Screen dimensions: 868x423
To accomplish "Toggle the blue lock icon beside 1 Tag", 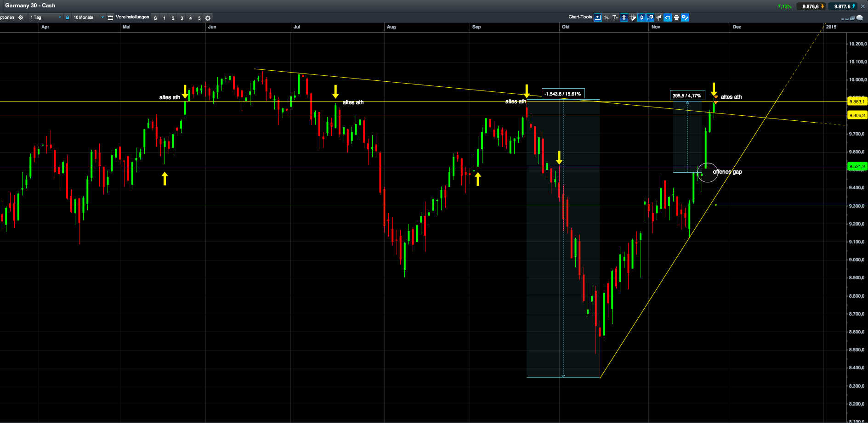I will point(68,17).
